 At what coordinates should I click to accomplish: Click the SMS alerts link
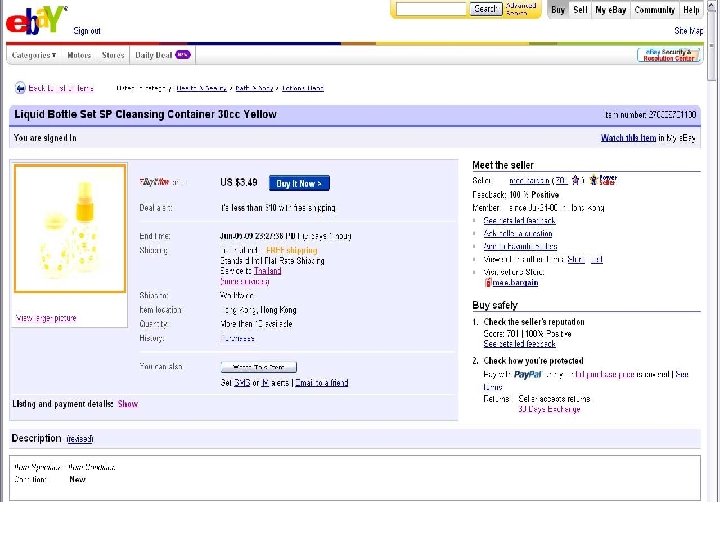[242, 382]
